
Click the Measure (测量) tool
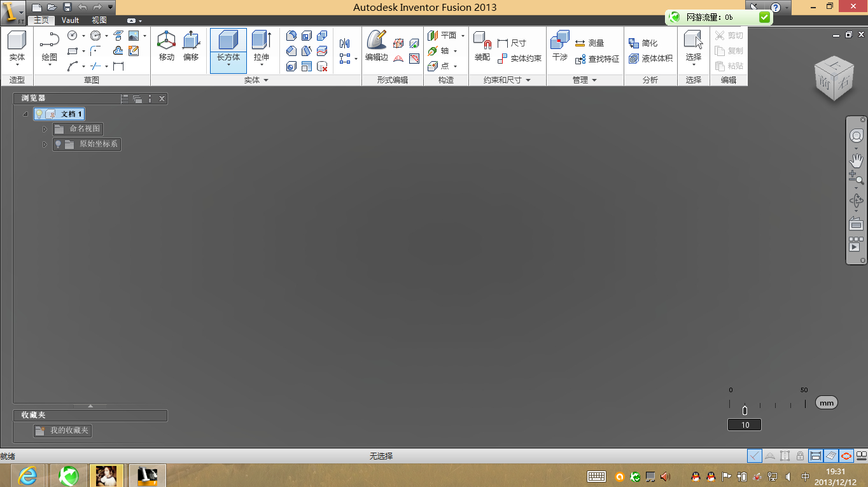click(589, 43)
